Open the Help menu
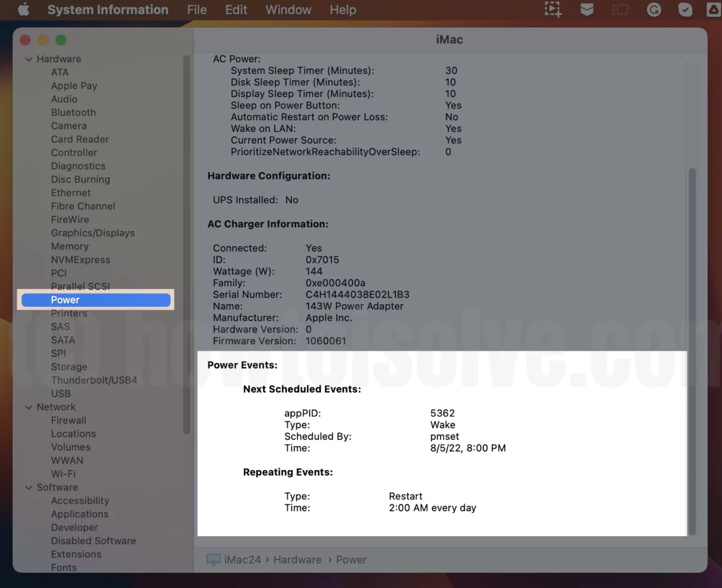This screenshot has height=588, width=722. (343, 10)
